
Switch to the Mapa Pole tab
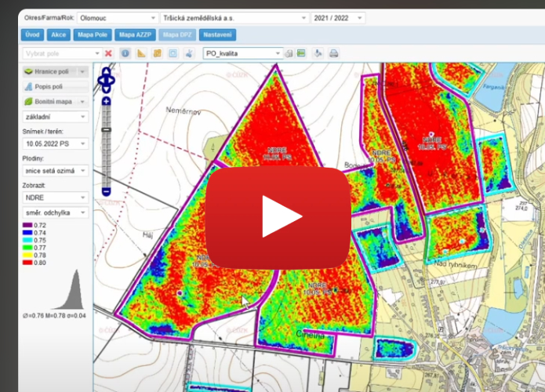[x=93, y=34]
